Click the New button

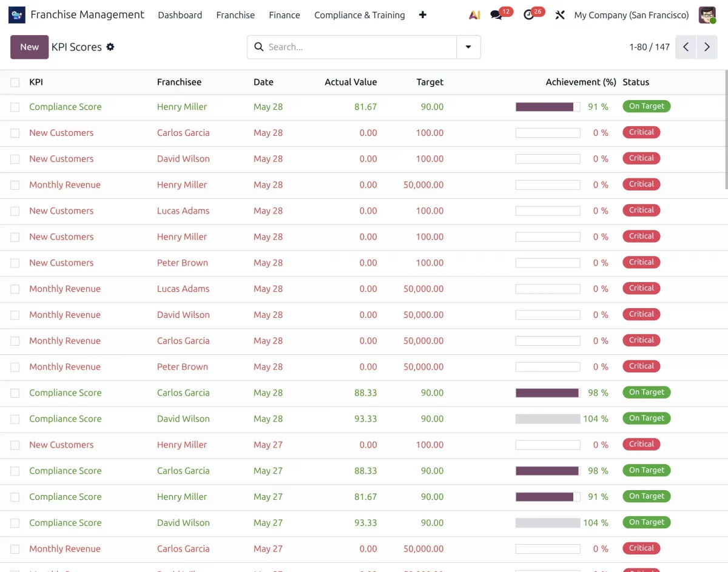[29, 47]
